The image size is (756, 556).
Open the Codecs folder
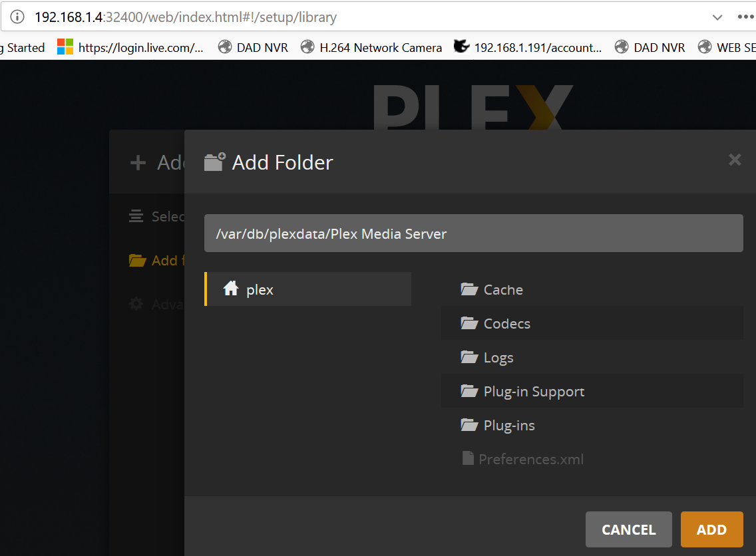(592, 323)
